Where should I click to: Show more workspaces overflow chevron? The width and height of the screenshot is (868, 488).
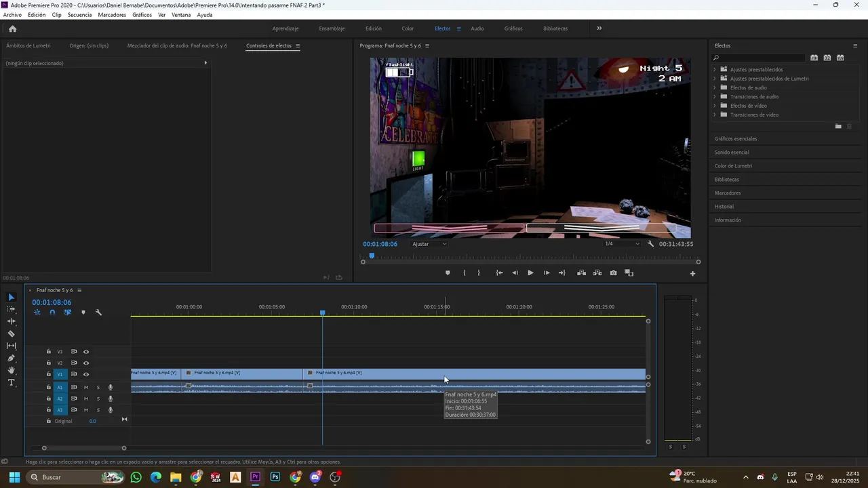coord(599,28)
